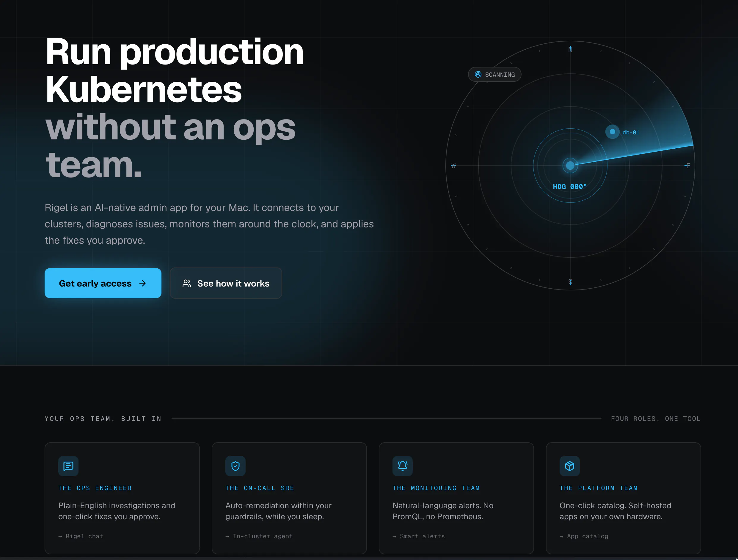
Task: Click the db-01 node dot on radar
Action: click(612, 132)
